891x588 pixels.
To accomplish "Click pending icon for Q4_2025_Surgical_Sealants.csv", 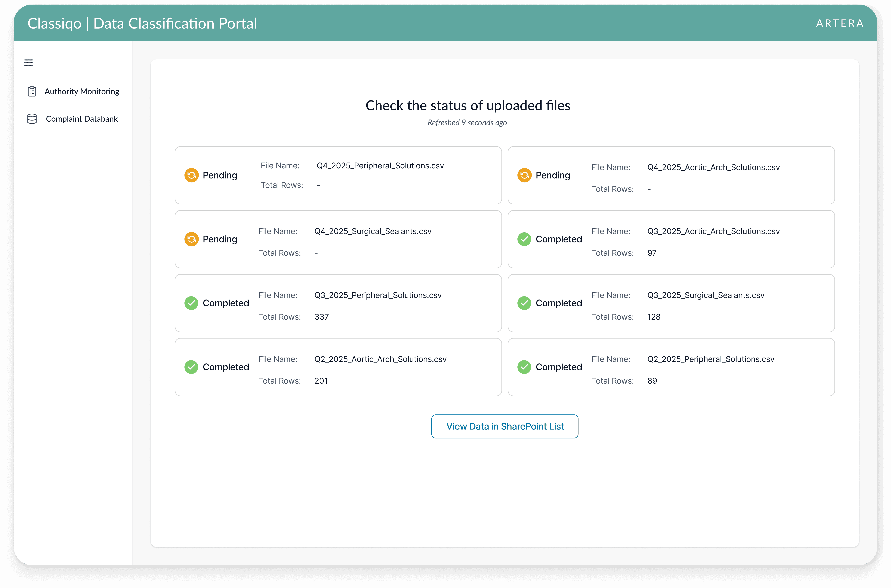I will click(x=191, y=239).
